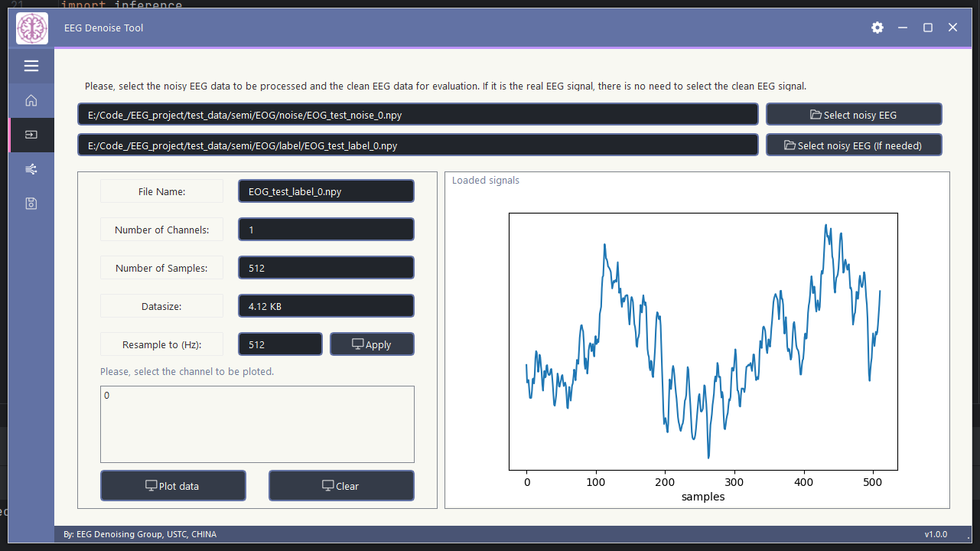Open the Home page from sidebar
The width and height of the screenshot is (980, 551).
click(x=31, y=100)
